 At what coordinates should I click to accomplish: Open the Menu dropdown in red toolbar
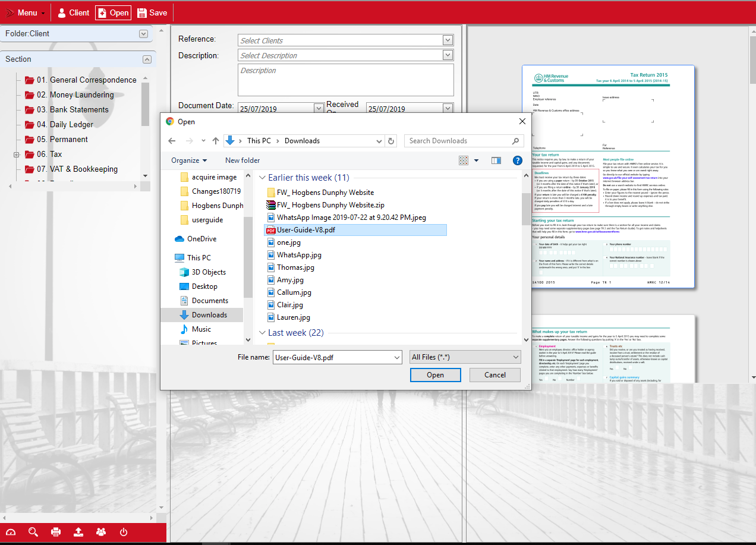(26, 12)
